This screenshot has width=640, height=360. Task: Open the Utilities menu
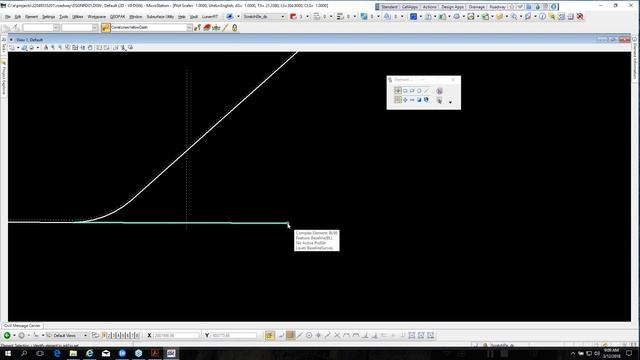click(78, 17)
